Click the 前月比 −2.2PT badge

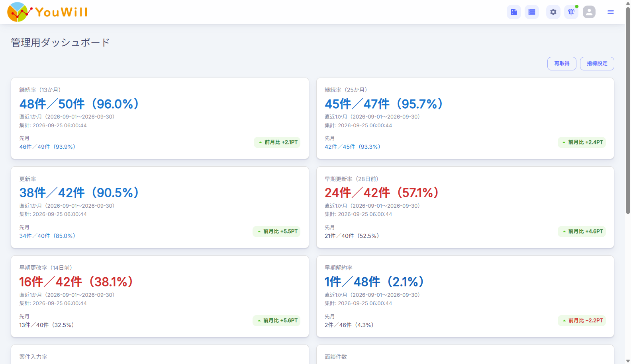point(582,321)
